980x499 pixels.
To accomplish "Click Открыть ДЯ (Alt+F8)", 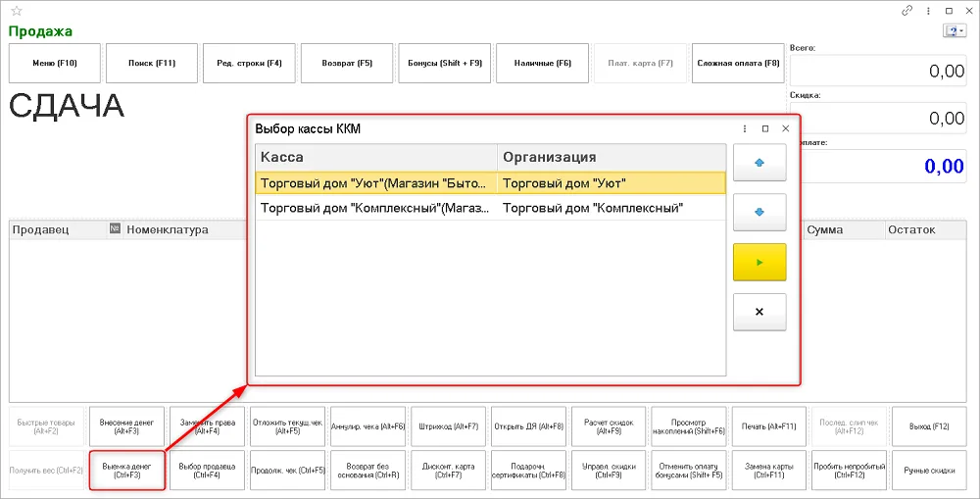I will pyautogui.click(x=529, y=425).
